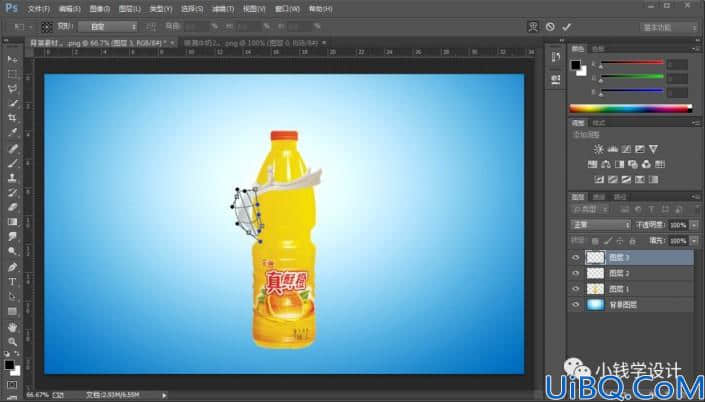
Task: Open the layer opacity slider arrow
Action: tap(694, 225)
